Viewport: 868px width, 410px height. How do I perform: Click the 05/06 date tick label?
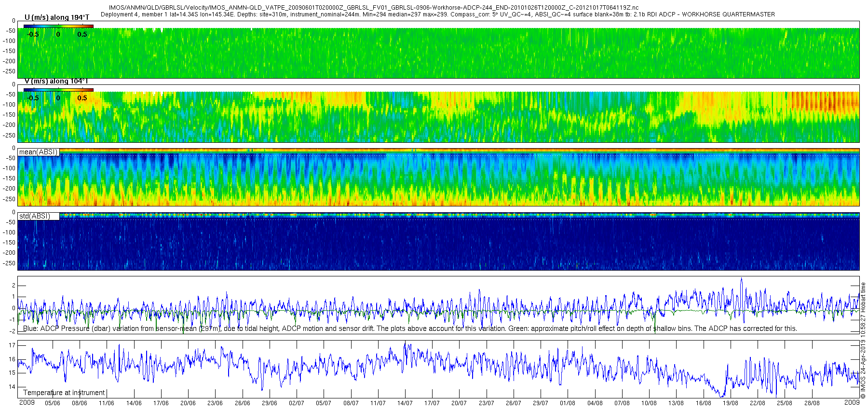coord(53,403)
